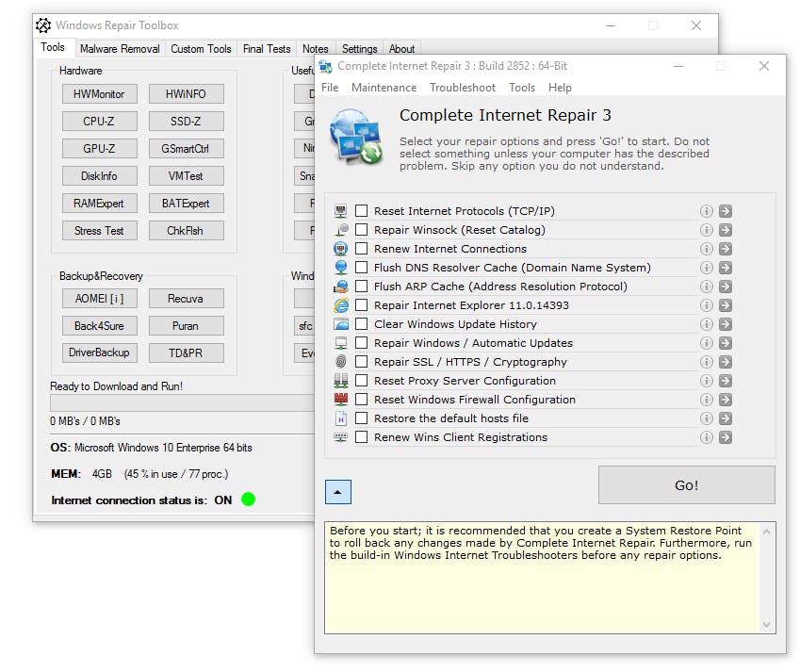The image size is (800, 672).
Task: Launch CPU-Z in Windows Repair Toolbox
Action: (100, 122)
